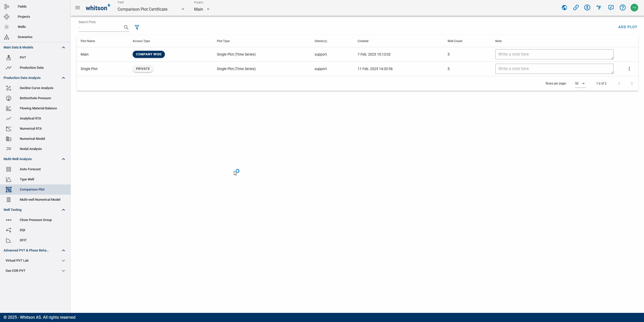The height and width of the screenshot is (322, 644).
Task: Open the feedback chat icon
Action: pos(611,8)
